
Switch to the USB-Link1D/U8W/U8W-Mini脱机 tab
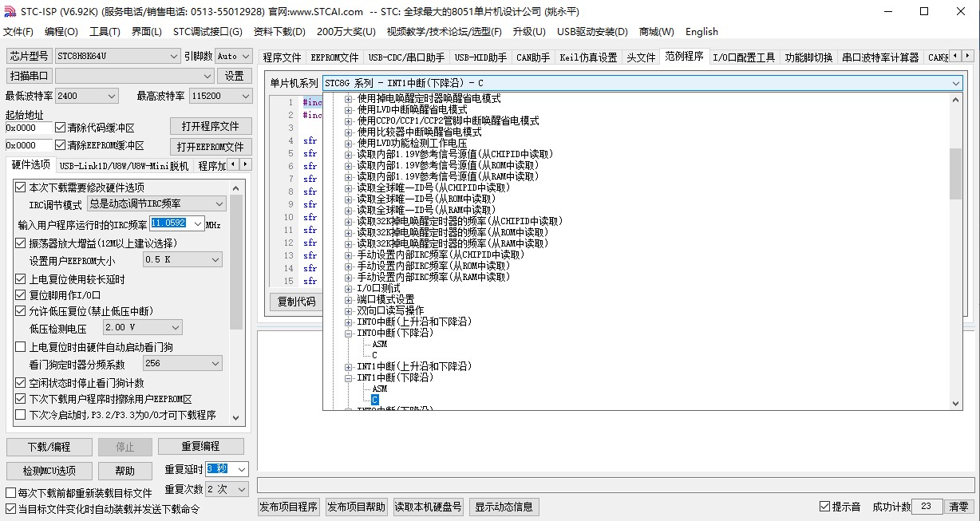click(124, 165)
